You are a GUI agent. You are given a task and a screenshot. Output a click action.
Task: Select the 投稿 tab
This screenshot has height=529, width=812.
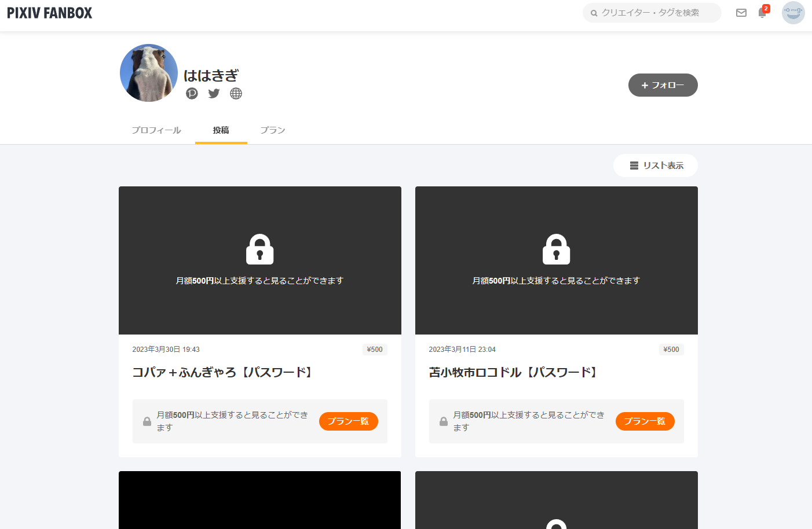pos(221,130)
